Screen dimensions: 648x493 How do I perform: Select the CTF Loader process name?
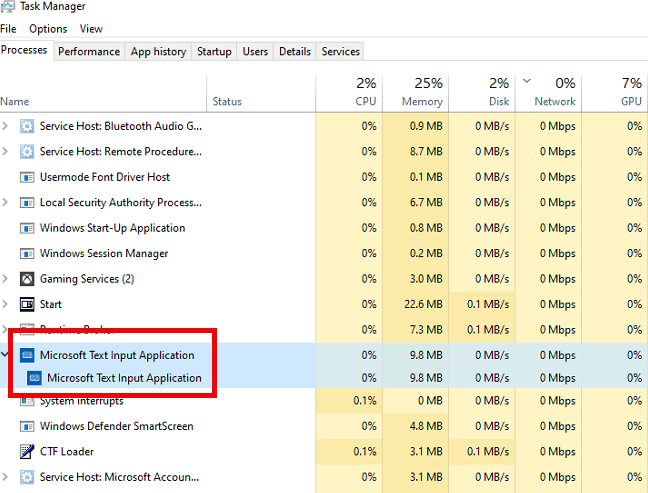click(67, 452)
